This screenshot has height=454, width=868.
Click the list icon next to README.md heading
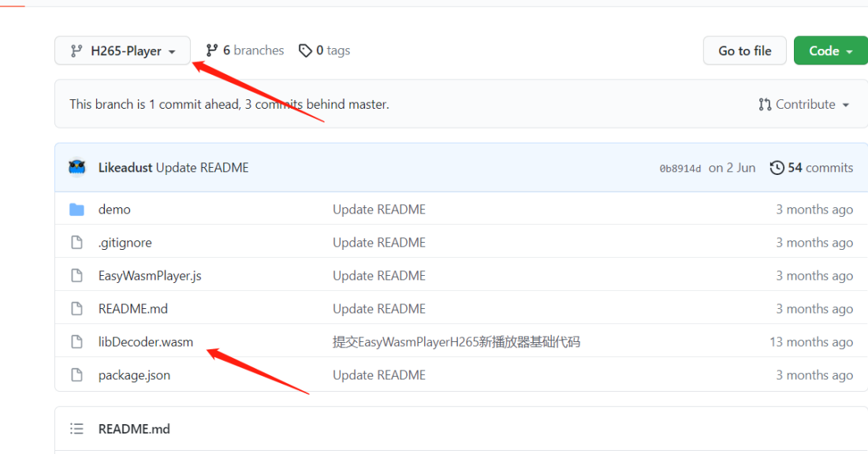point(76,428)
